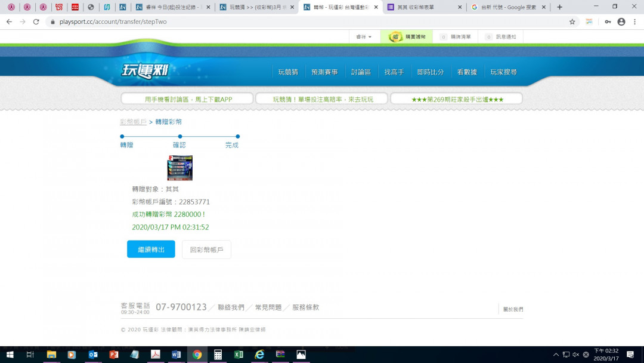This screenshot has width=644, height=363.
Task: Open a new browser tab with plus
Action: point(559,7)
